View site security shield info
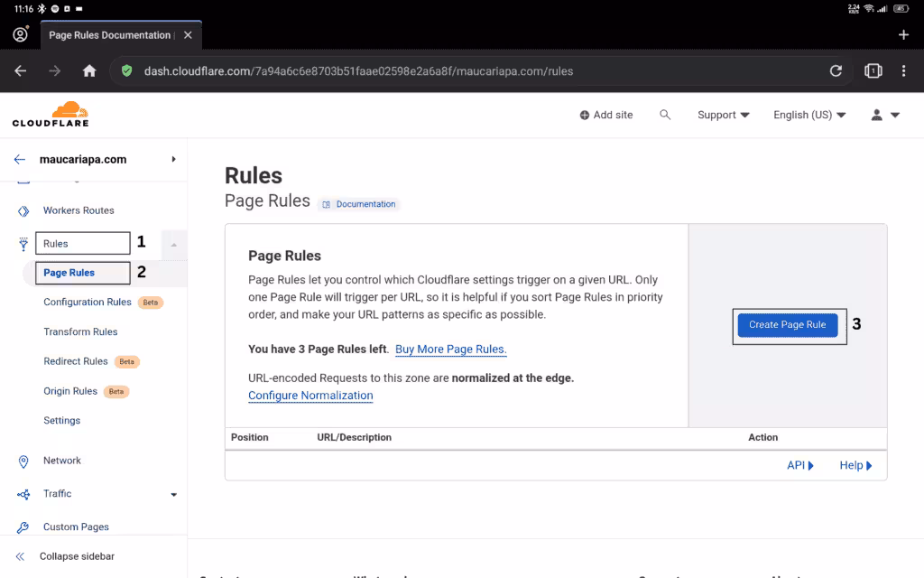Viewport: 924px width, 578px height. coord(126,71)
